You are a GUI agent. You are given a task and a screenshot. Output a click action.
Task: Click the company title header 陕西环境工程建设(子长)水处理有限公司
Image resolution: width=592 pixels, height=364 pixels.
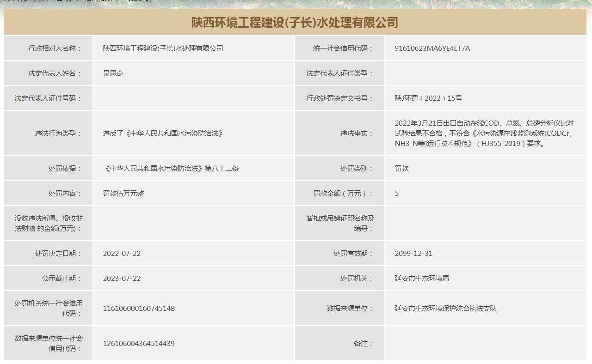[x=295, y=22]
